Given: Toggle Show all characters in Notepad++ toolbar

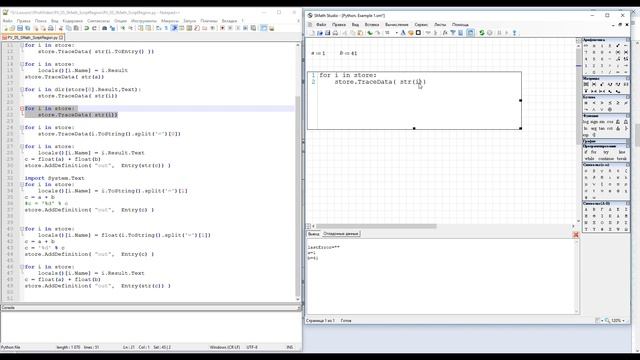Looking at the screenshot, I should (x=166, y=28).
